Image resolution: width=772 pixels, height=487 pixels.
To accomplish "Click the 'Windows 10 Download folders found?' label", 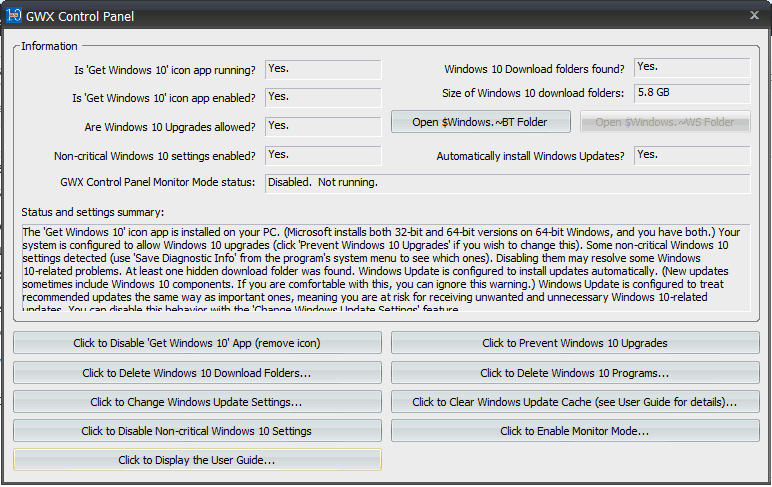I will pos(534,69).
